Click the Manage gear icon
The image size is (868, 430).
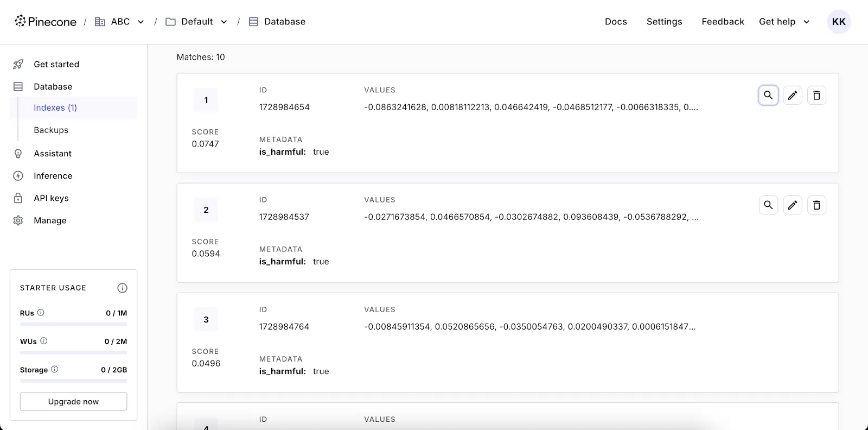pyautogui.click(x=18, y=220)
